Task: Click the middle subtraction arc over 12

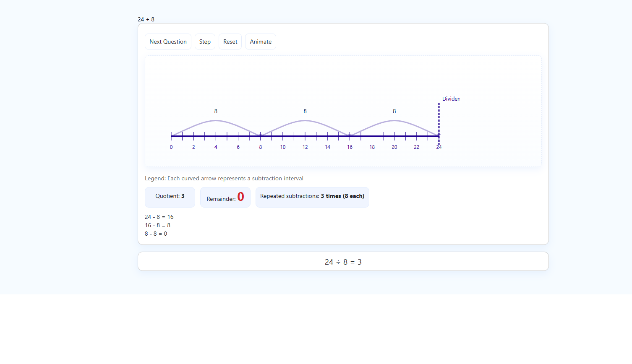Action: (305, 121)
